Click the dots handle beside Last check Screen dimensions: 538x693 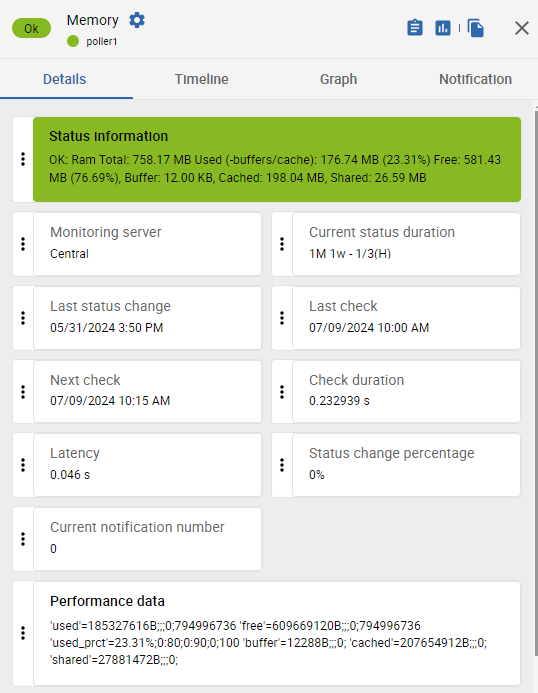pos(282,318)
